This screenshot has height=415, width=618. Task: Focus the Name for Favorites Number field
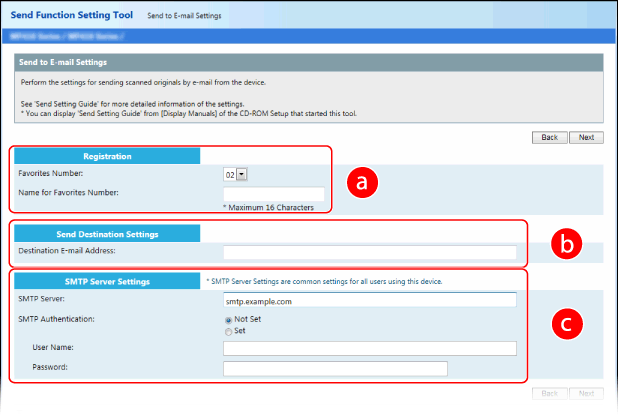[274, 192]
